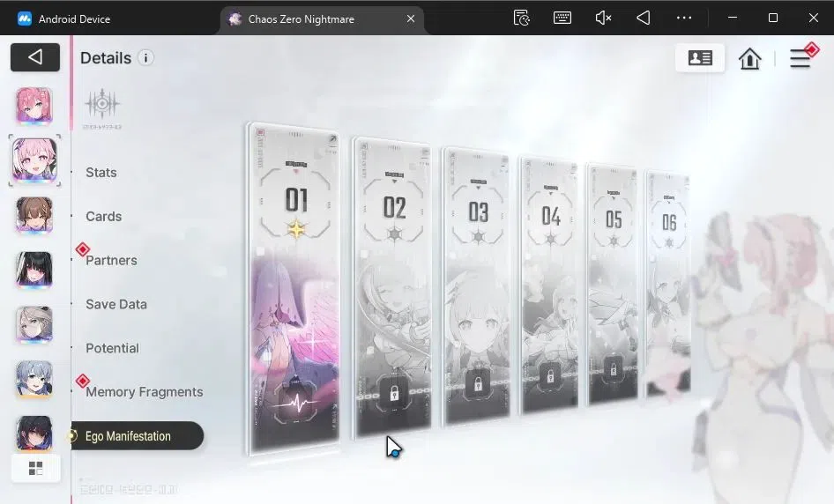Screen dimensions: 834x504
Task: Open the Memory Fragments section
Action: (144, 392)
